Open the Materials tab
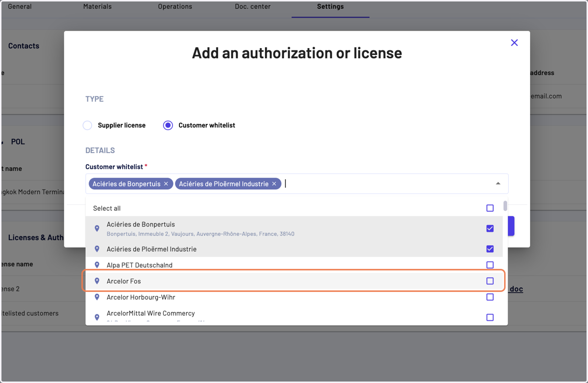 [98, 7]
